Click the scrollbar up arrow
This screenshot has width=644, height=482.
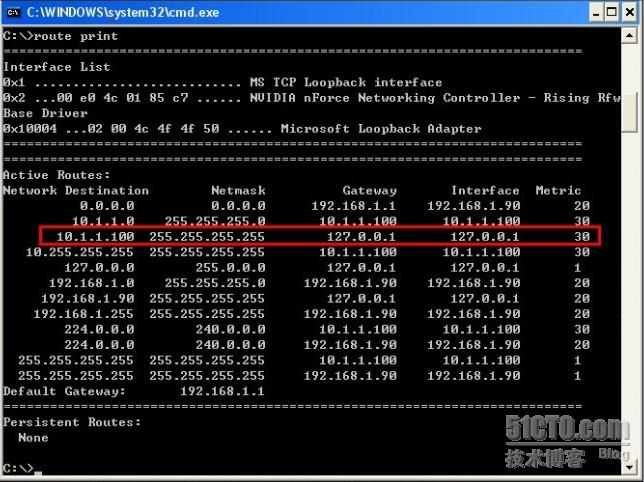click(629, 36)
